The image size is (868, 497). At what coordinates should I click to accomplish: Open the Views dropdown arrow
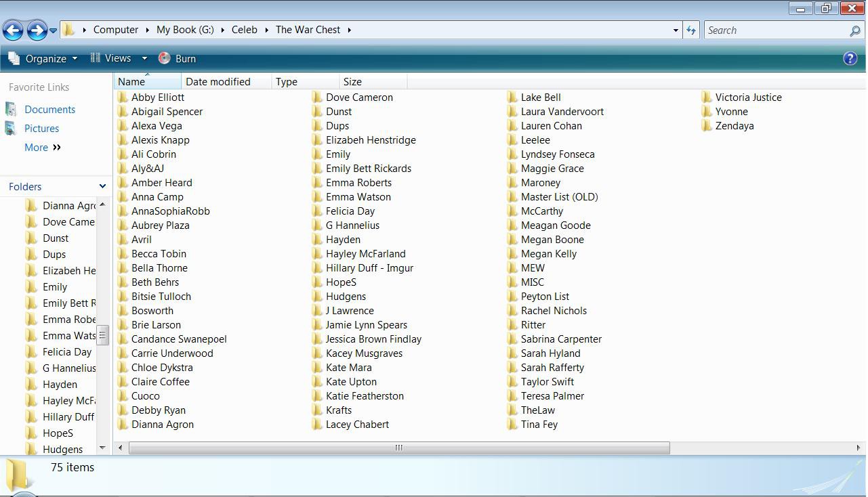click(144, 59)
